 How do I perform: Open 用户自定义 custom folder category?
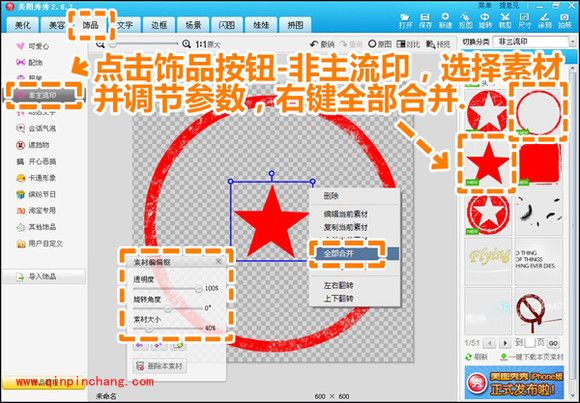pyautogui.click(x=40, y=244)
